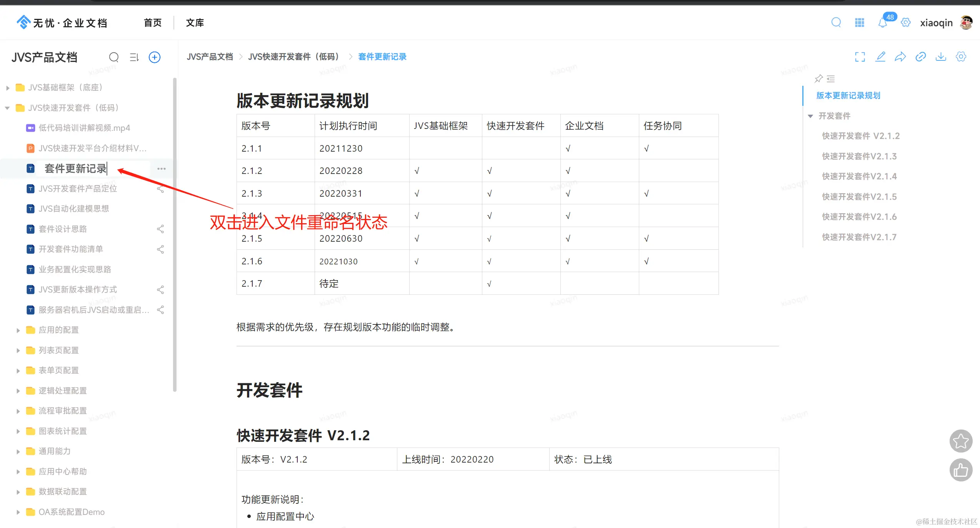Image resolution: width=980 pixels, height=528 pixels.
Task: Click the edit pencil icon
Action: (x=880, y=57)
